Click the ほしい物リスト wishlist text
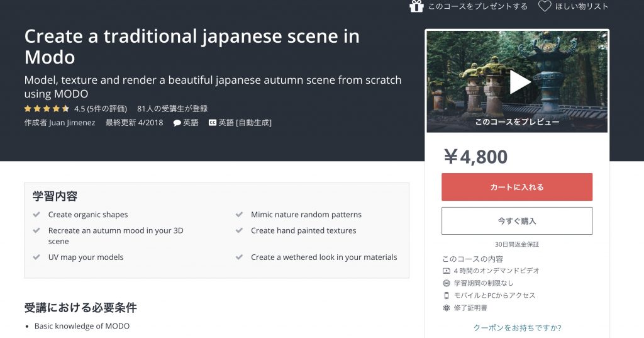Image resolution: width=644 pixels, height=338 pixels. (582, 6)
